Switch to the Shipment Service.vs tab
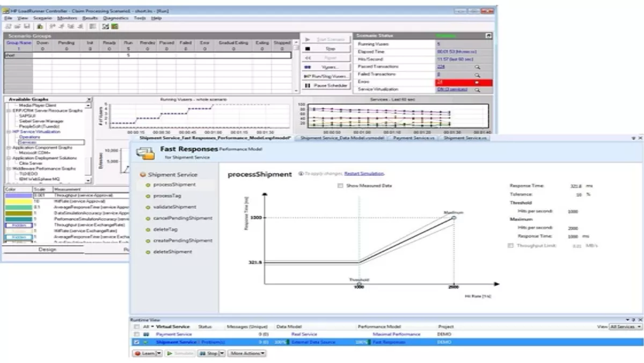 pos(465,138)
